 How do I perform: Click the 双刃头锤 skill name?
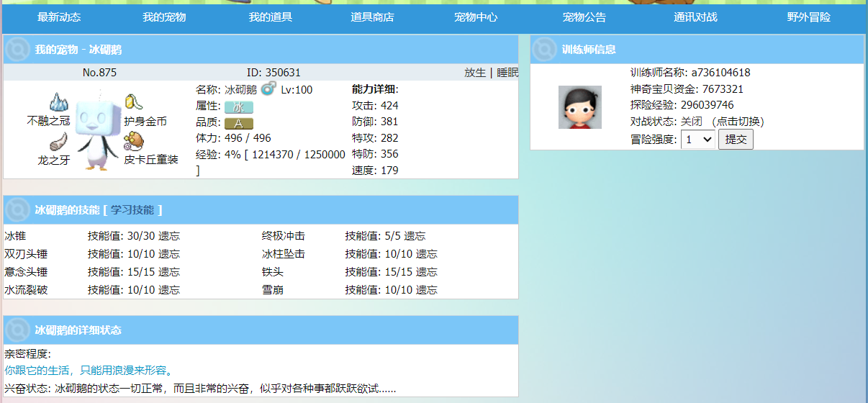coord(26,254)
